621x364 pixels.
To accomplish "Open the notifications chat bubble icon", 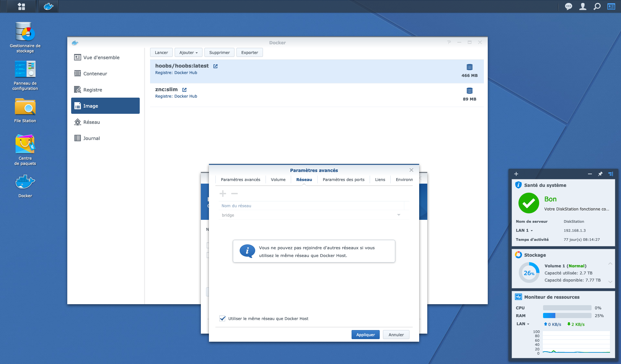I will pyautogui.click(x=568, y=6).
